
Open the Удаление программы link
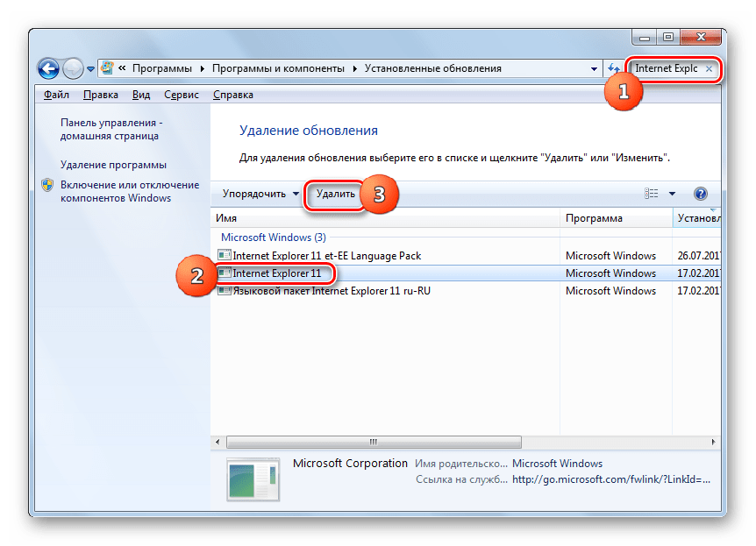point(113,165)
